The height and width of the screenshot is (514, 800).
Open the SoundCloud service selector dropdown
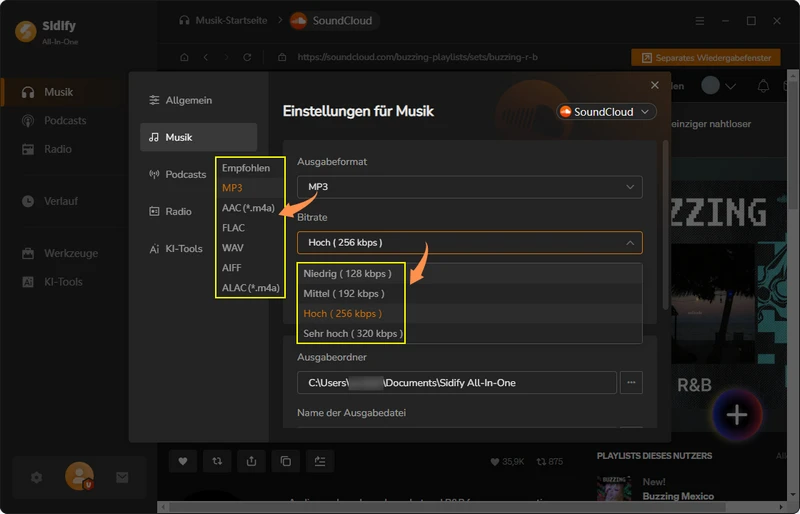click(x=606, y=112)
